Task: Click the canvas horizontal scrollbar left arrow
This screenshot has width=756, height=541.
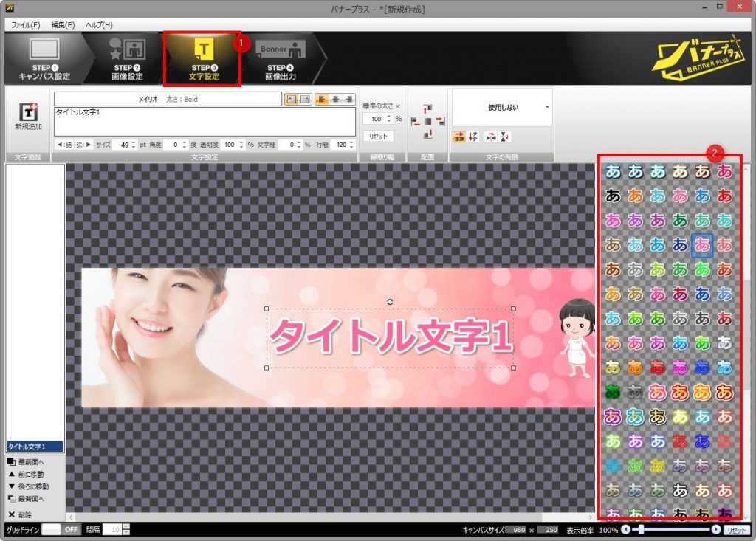Action: [70, 517]
